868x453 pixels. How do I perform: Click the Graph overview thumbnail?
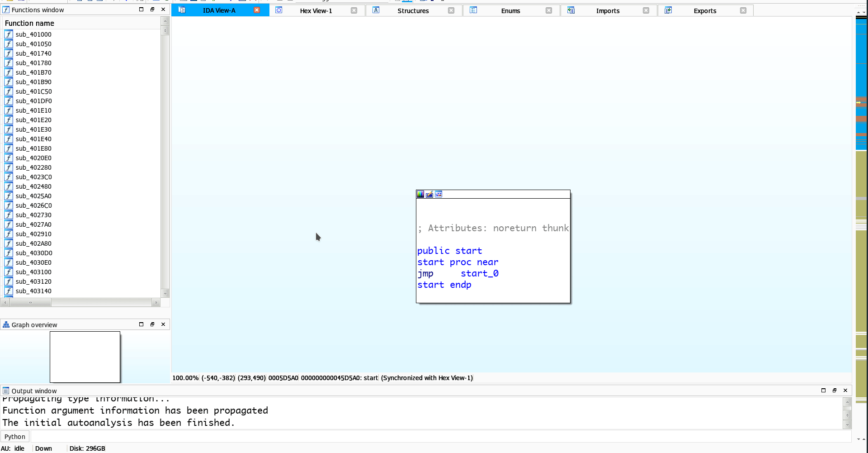tap(85, 357)
